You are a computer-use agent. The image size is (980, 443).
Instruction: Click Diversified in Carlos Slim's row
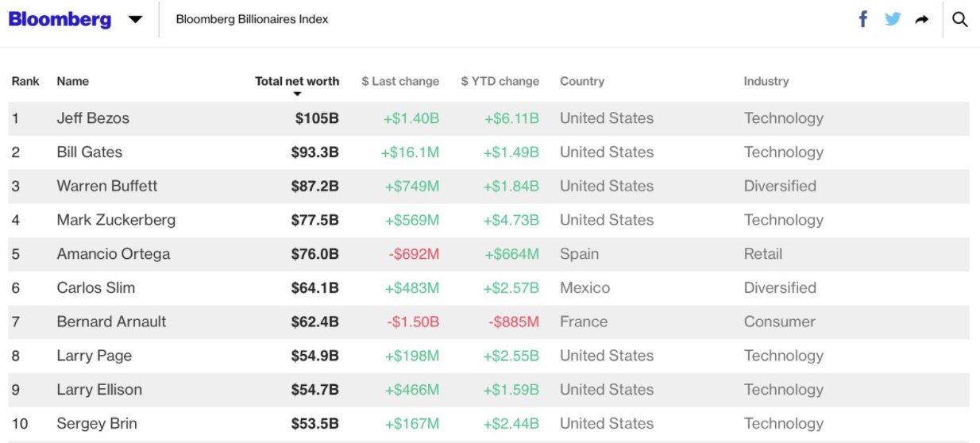click(x=780, y=288)
